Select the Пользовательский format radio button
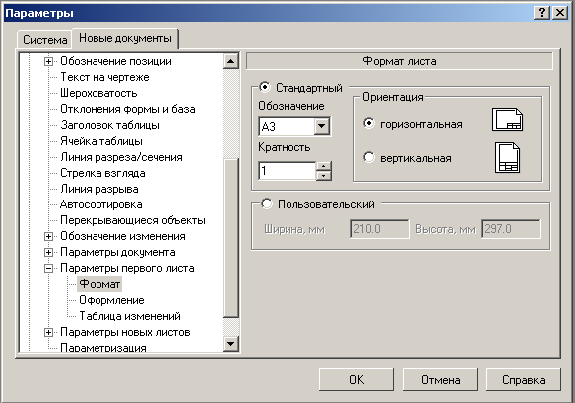575x403 pixels. tap(267, 204)
